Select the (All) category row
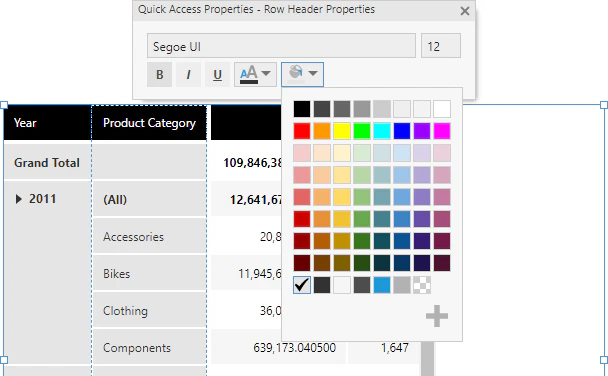Screen dimensions: 608x376 coord(149,199)
